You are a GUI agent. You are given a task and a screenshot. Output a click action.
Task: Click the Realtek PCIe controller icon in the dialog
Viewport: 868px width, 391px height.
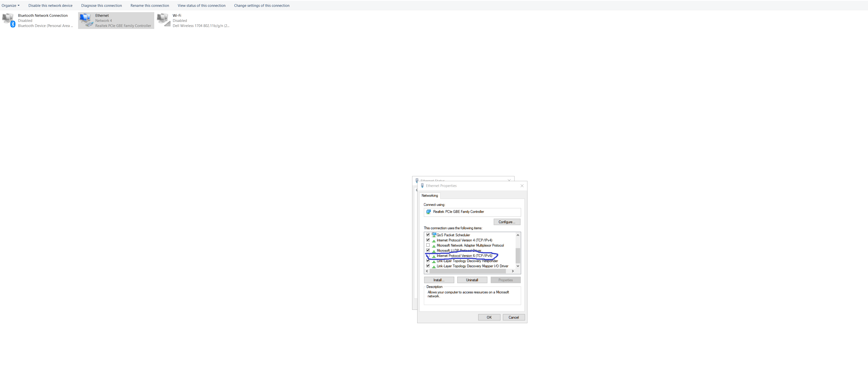(428, 212)
